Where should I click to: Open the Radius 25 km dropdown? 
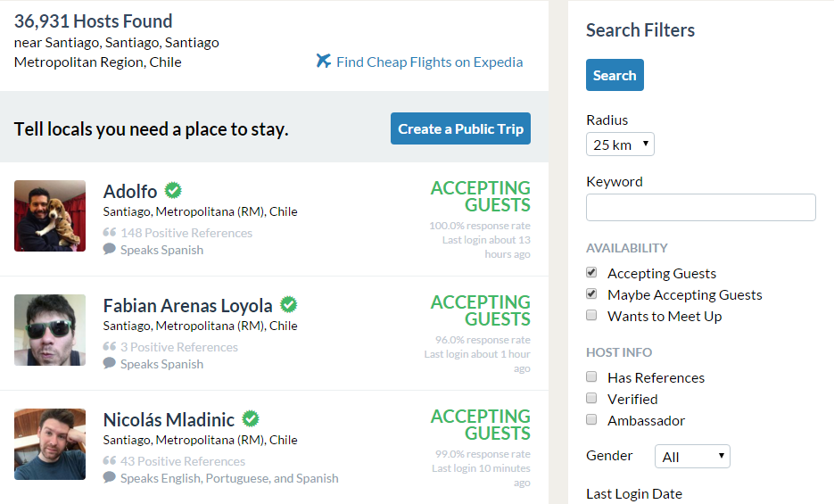pyautogui.click(x=620, y=145)
